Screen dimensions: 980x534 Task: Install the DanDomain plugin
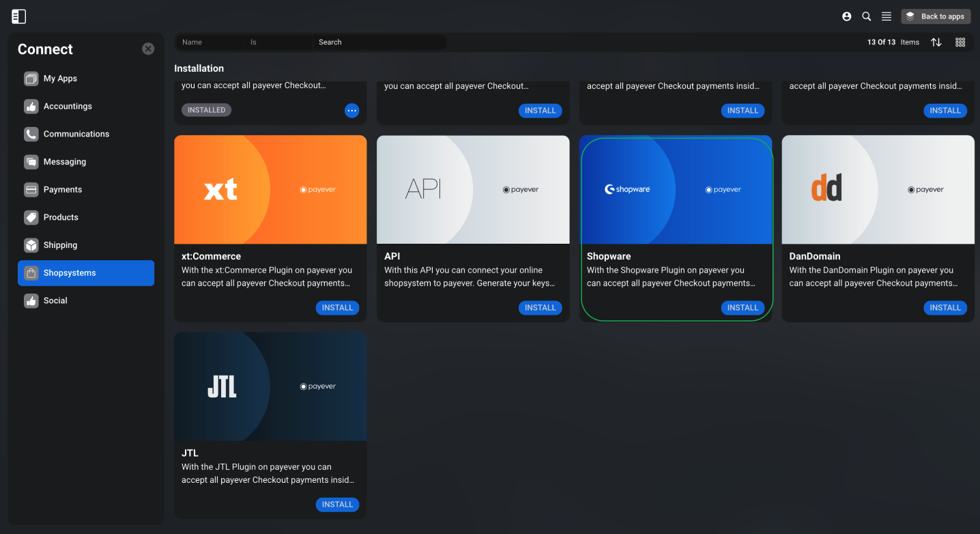pyautogui.click(x=945, y=308)
